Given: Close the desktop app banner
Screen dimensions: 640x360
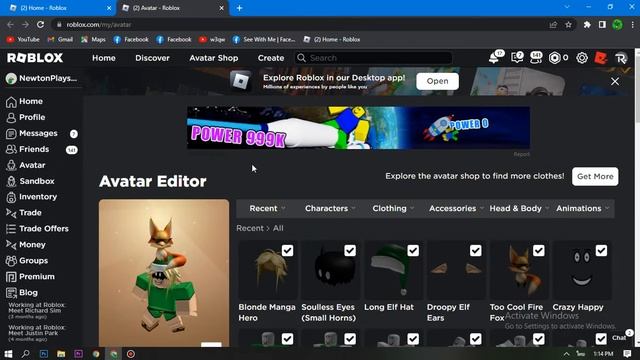Looking at the screenshot, I should (615, 81).
